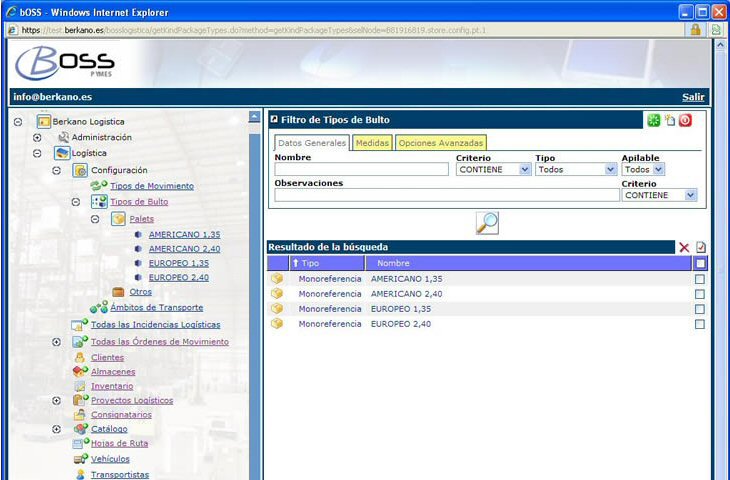Collapse the filter panel with header icon
This screenshot has width=730, height=480.
tap(275, 120)
